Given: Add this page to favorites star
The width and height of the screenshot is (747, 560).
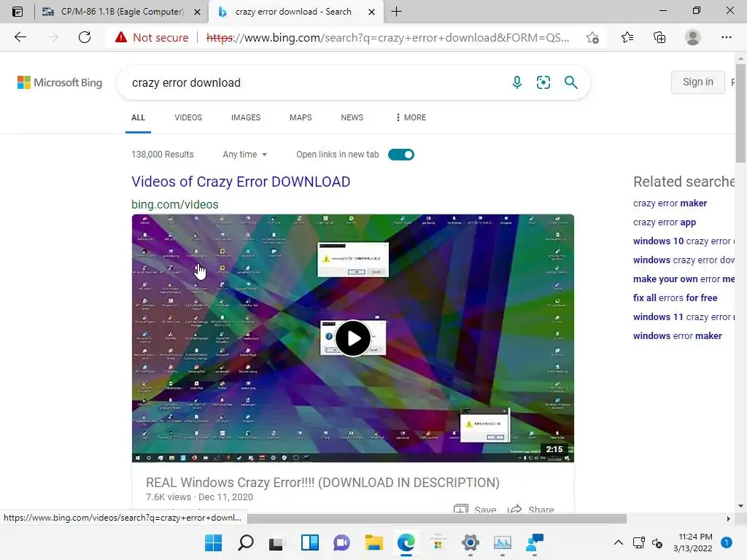Looking at the screenshot, I should pos(592,38).
